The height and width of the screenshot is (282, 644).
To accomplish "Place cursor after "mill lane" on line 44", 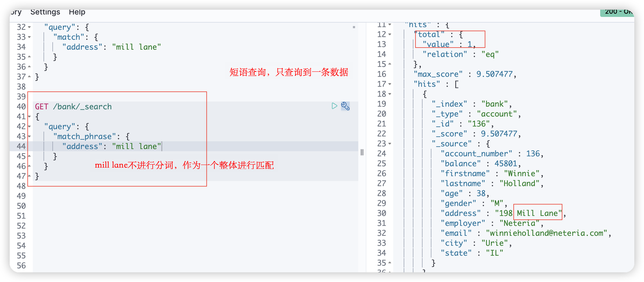I will pyautogui.click(x=162, y=146).
